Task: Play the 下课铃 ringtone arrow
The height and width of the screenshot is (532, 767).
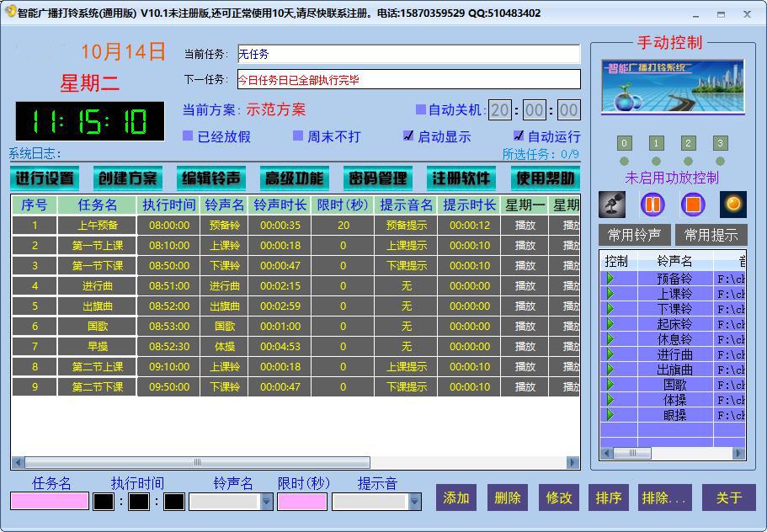Action: [x=610, y=309]
